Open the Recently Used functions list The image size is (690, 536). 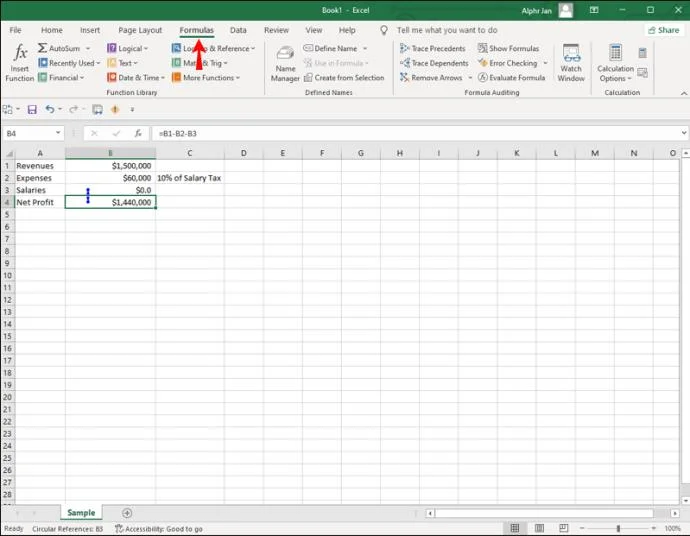click(69, 63)
